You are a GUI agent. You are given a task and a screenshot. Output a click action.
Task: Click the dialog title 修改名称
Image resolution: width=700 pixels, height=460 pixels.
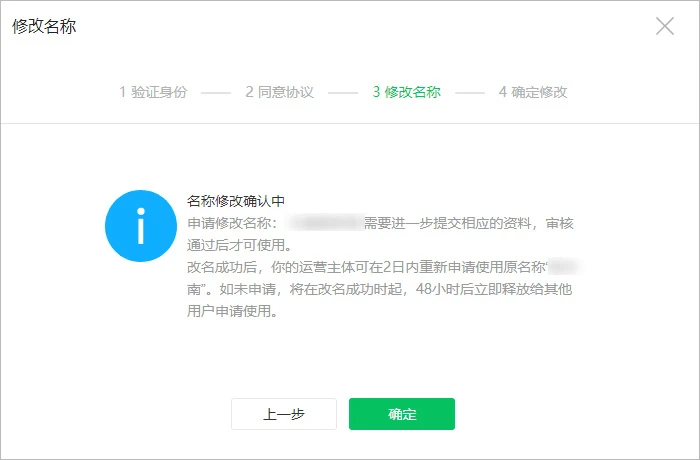pos(44,27)
